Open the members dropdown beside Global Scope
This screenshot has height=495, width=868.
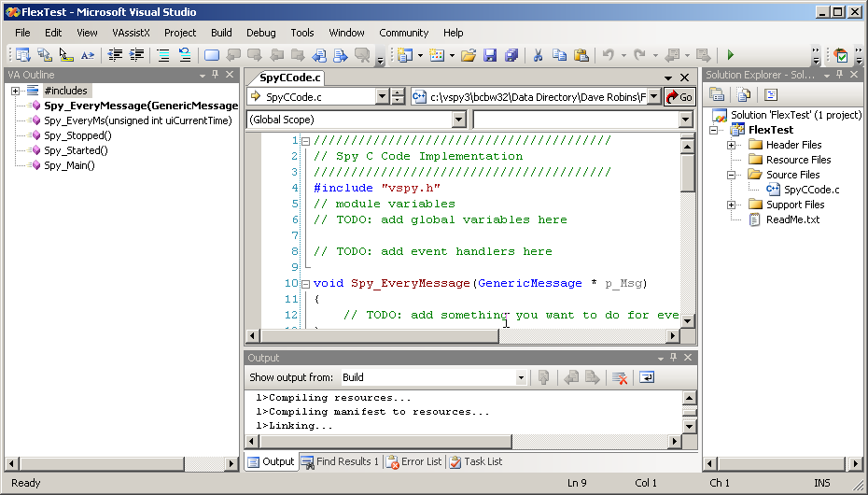[685, 120]
